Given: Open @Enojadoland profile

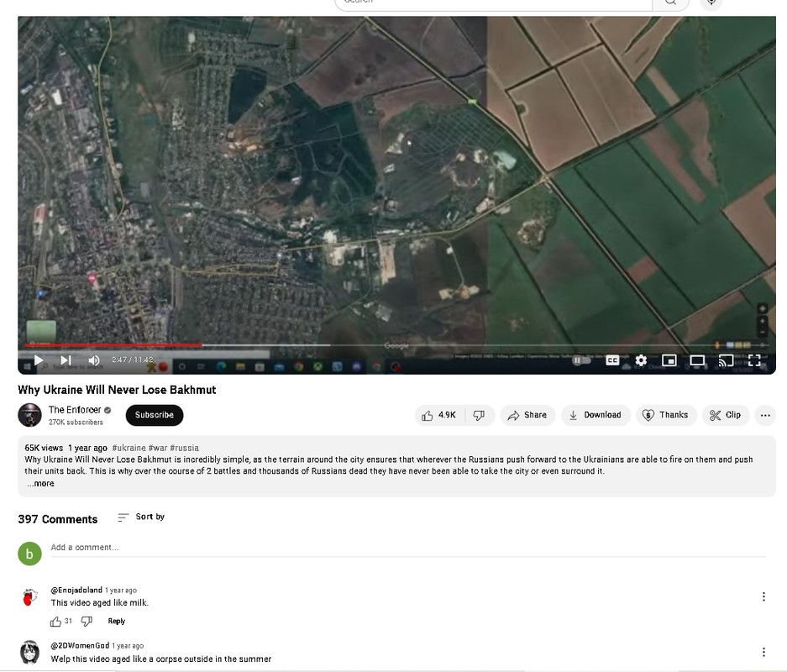Looking at the screenshot, I should coord(76,591).
